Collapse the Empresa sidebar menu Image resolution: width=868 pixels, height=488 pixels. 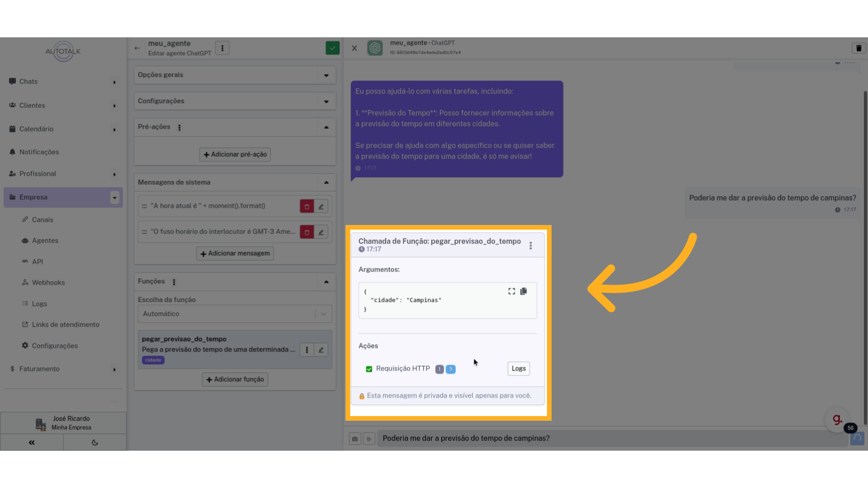click(114, 197)
